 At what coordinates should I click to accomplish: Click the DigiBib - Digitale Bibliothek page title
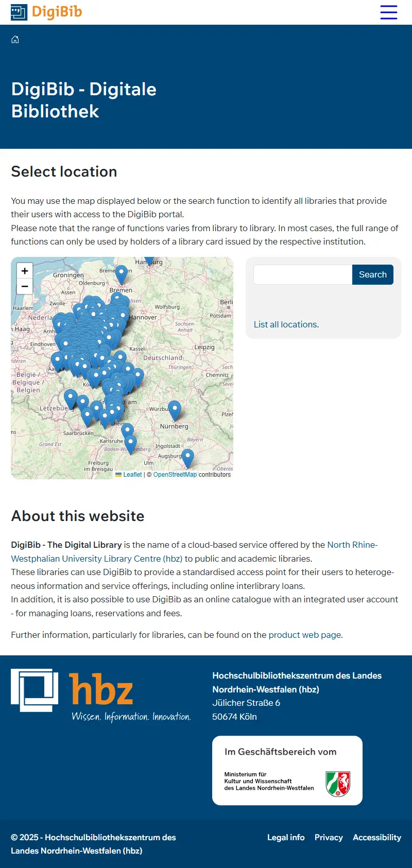pyautogui.click(x=84, y=100)
